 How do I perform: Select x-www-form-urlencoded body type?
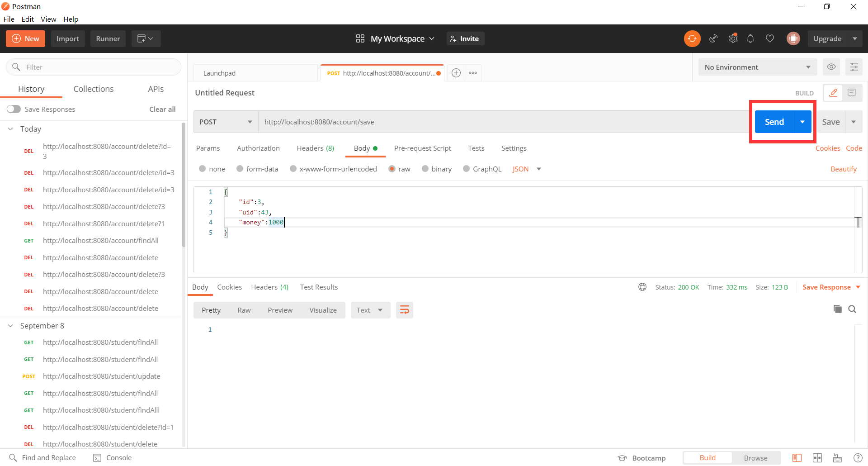click(293, 169)
